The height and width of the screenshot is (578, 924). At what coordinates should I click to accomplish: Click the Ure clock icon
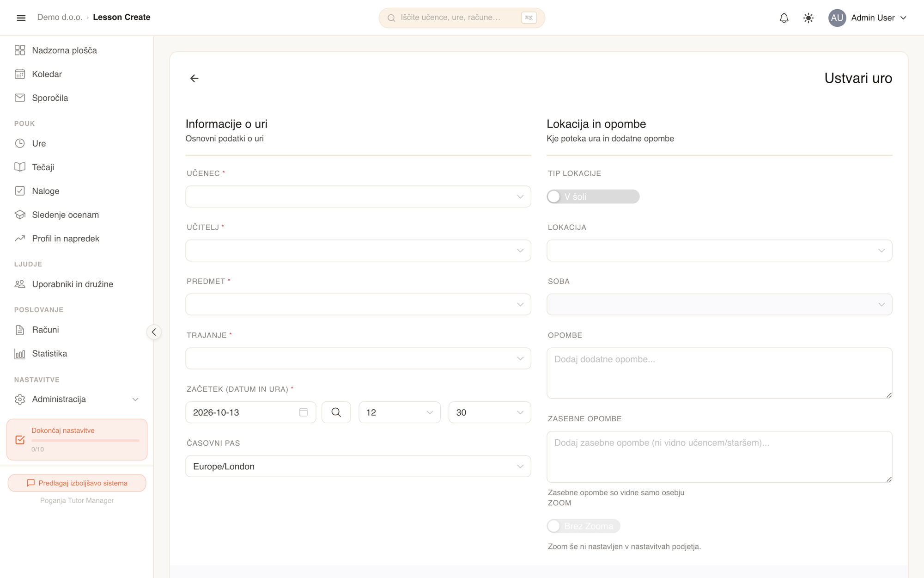click(20, 143)
